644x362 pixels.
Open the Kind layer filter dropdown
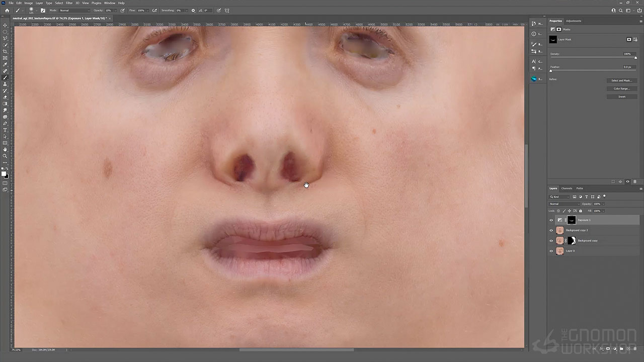(560, 197)
